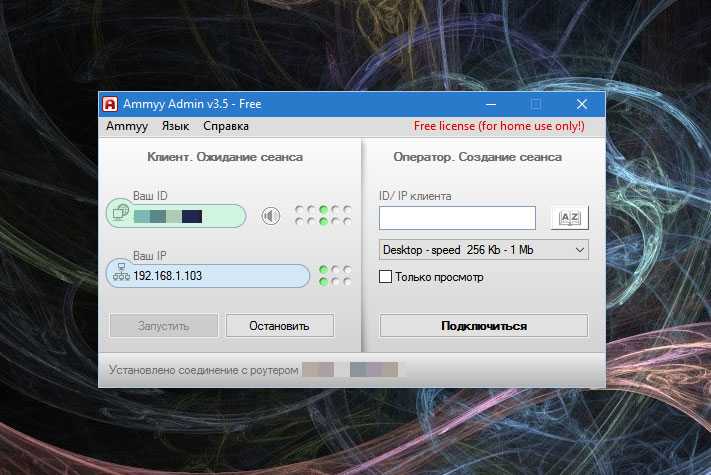Open the Ammyy menu
The width and height of the screenshot is (711, 475).
(x=127, y=126)
